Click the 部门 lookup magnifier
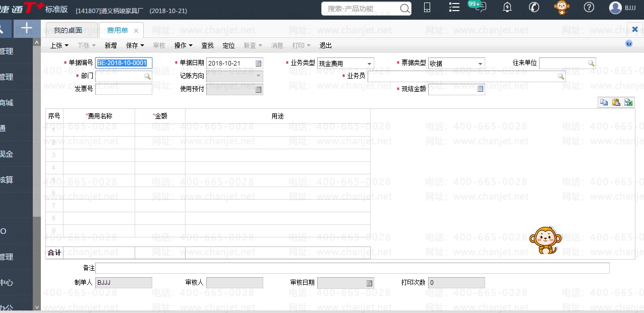 [147, 76]
